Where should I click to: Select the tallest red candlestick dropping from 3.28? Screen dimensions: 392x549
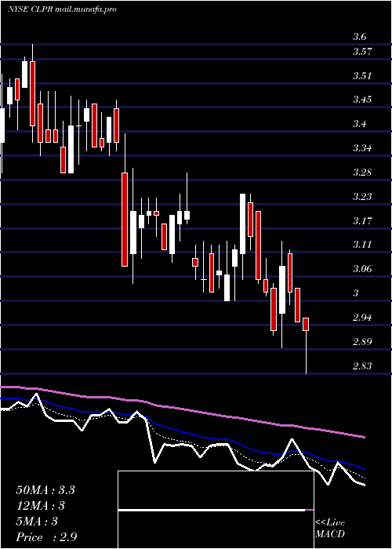point(125,219)
